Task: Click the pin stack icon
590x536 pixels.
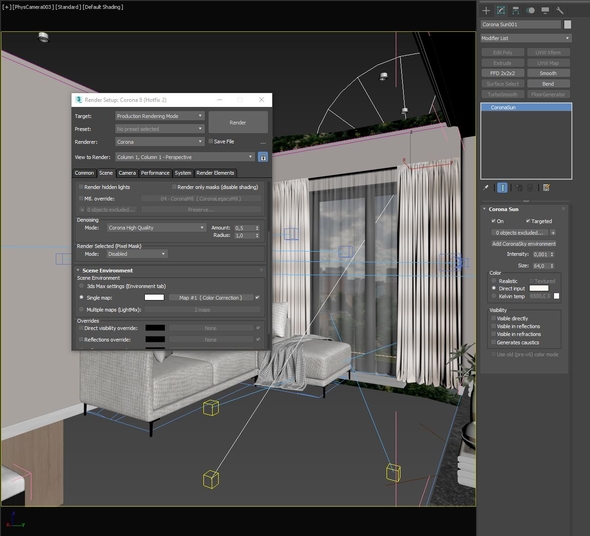Action: (x=486, y=187)
